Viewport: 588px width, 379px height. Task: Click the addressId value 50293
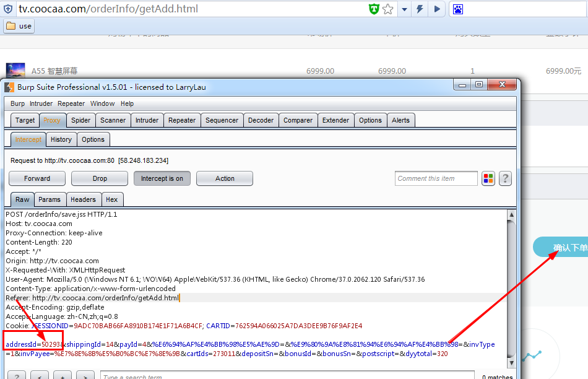coord(51,344)
